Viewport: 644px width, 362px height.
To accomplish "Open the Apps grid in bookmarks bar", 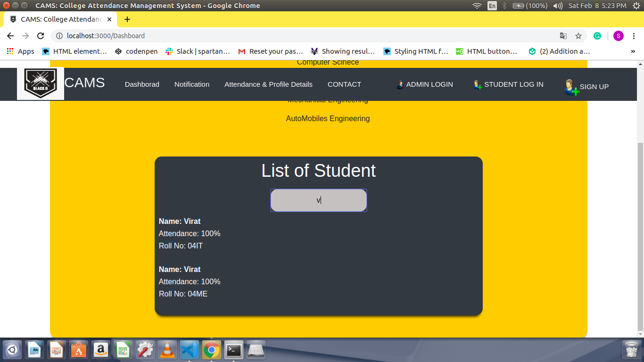I will click(20, 51).
